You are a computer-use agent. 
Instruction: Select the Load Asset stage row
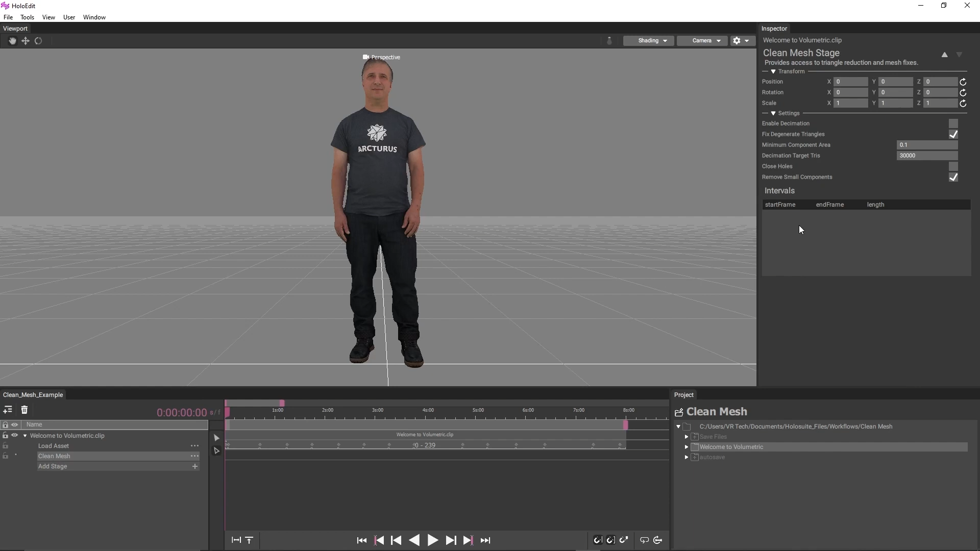(x=118, y=446)
